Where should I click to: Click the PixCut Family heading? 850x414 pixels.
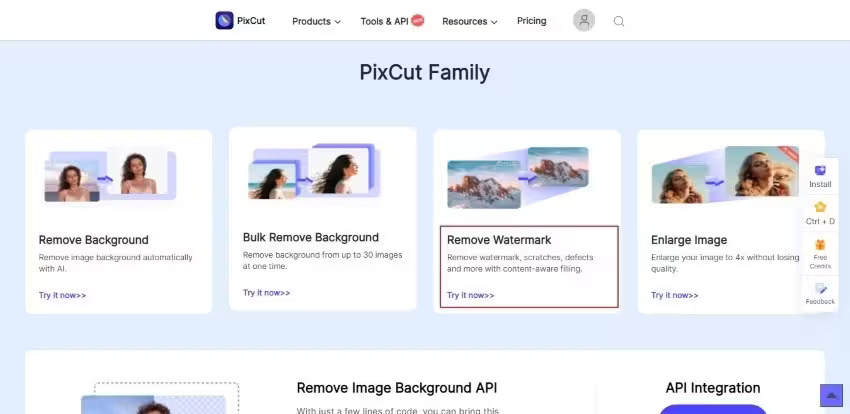tap(424, 72)
